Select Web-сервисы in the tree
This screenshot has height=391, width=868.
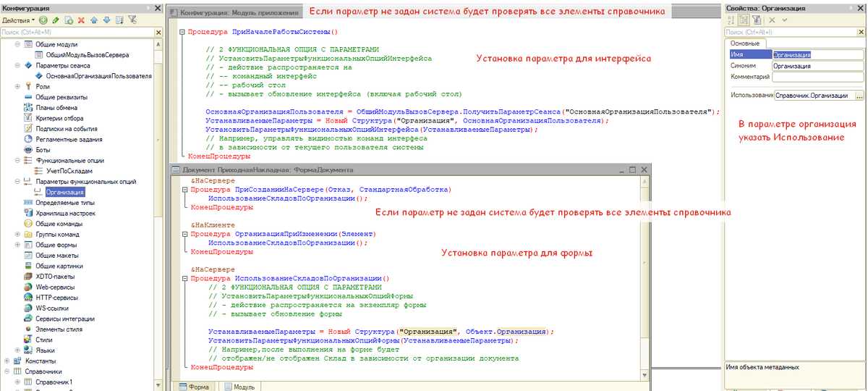55,287
